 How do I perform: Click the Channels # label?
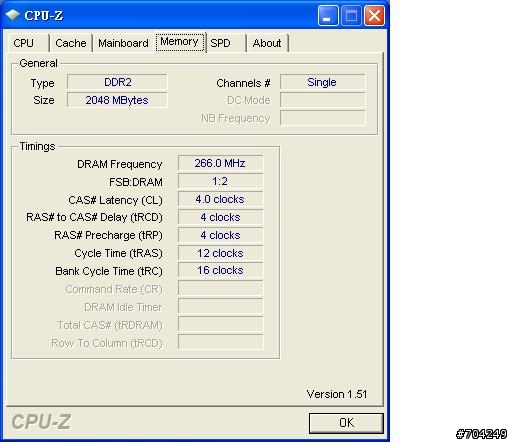(x=243, y=83)
